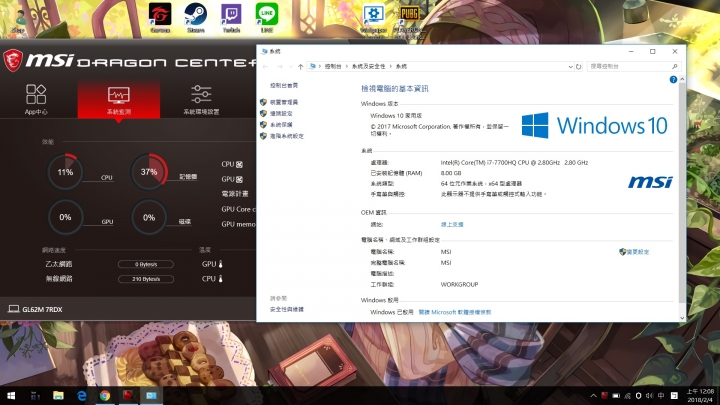
Task: Go up one level with the up arrow
Action: [x=300, y=66]
